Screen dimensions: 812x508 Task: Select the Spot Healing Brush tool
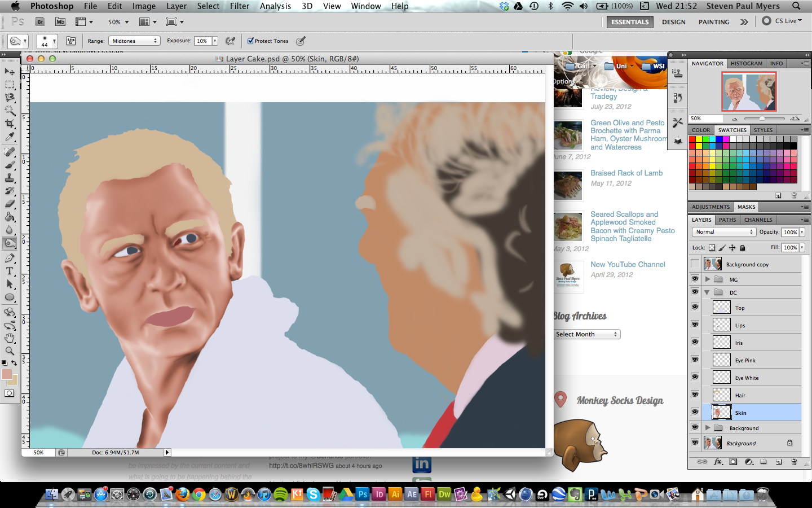pos(10,152)
